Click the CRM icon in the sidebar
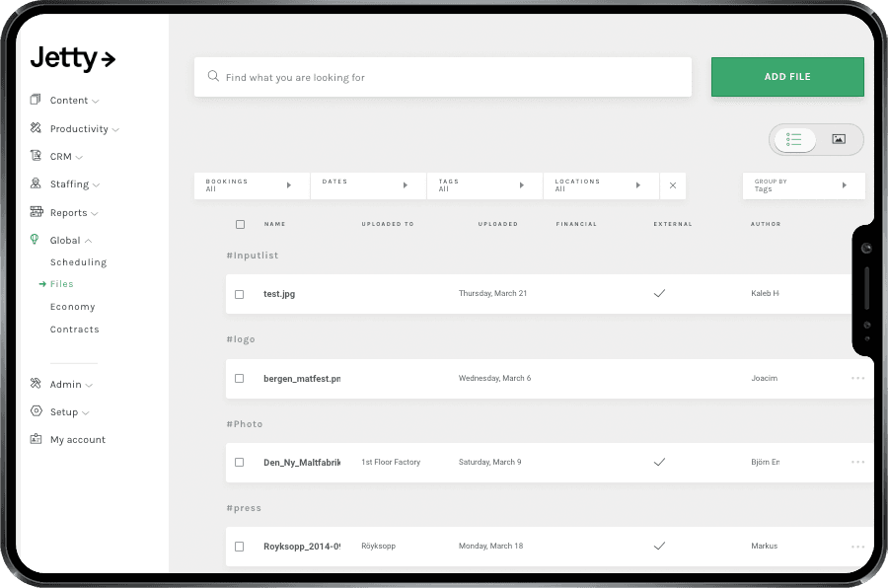Image resolution: width=888 pixels, height=588 pixels. click(34, 156)
